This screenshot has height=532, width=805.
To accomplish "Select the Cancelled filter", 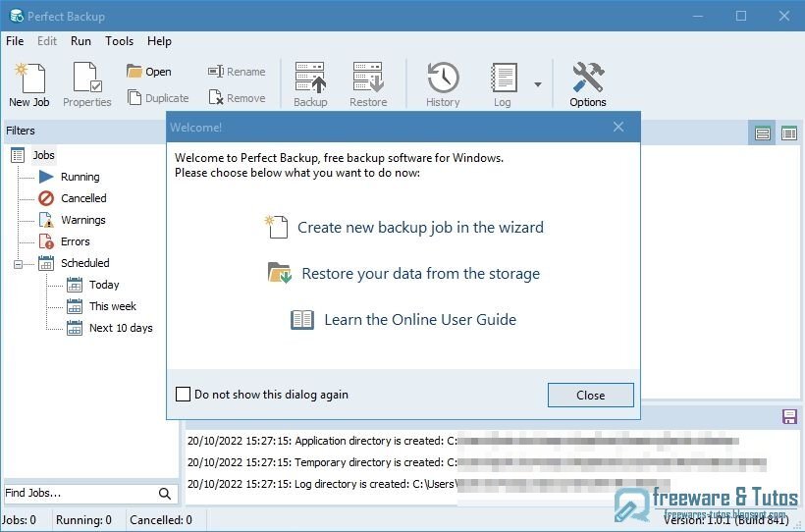I will click(83, 198).
